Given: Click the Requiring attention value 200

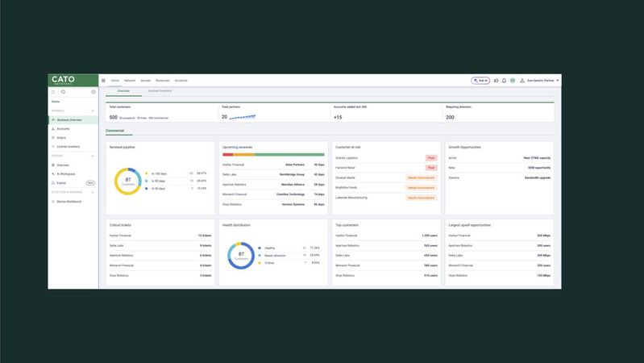Looking at the screenshot, I should click(x=450, y=117).
